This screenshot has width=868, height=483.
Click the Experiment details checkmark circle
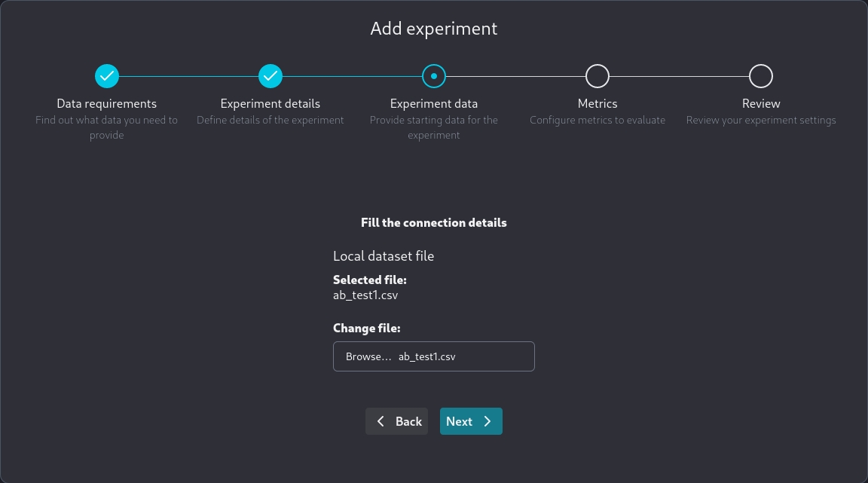point(270,76)
